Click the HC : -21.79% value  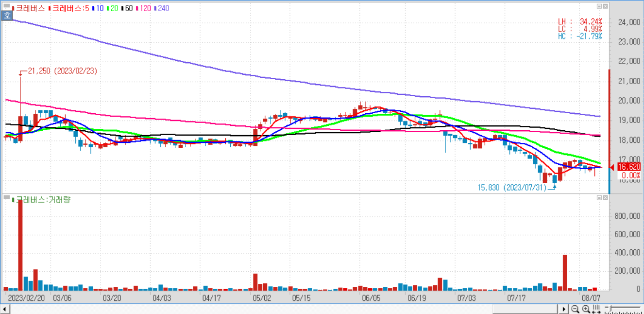click(x=580, y=36)
